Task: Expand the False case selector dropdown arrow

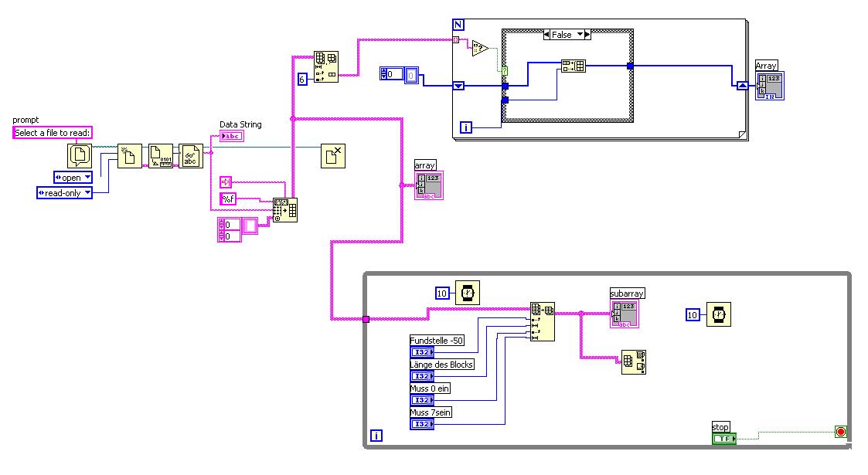Action: 580,34
